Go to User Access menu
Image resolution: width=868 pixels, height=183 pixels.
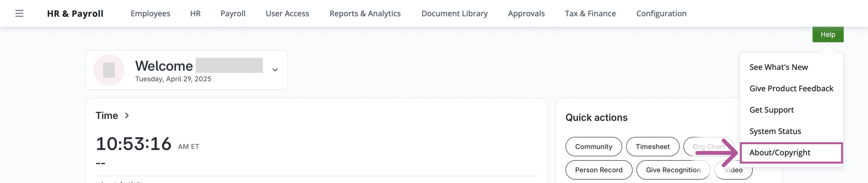[x=287, y=14]
